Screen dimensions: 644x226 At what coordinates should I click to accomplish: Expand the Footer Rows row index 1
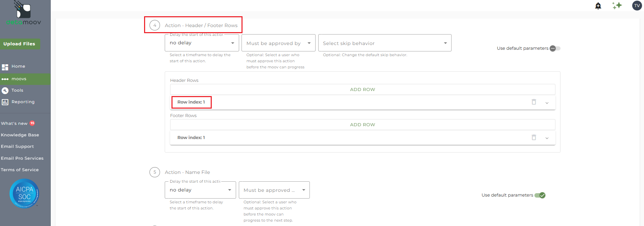point(547,138)
